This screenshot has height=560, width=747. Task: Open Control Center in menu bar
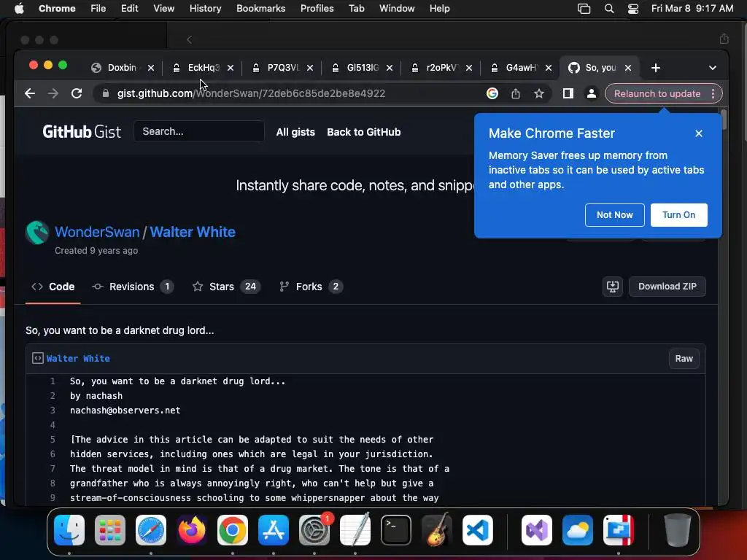[633, 9]
